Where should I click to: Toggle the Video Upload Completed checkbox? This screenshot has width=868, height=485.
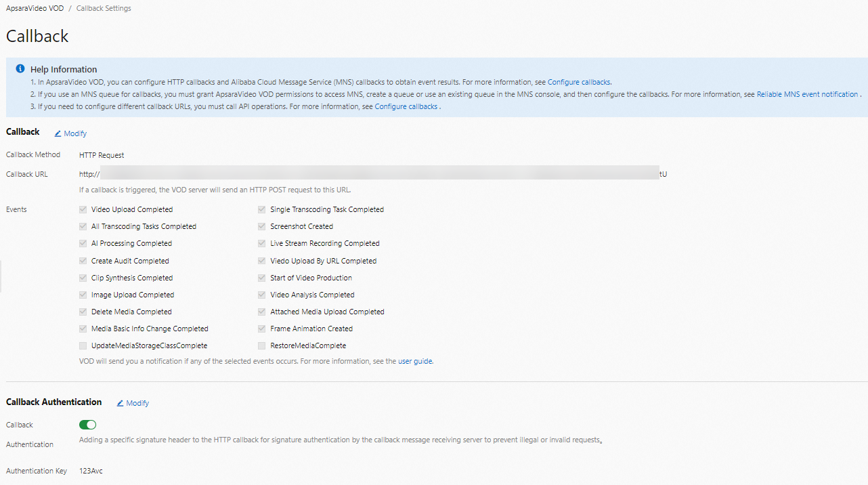83,209
